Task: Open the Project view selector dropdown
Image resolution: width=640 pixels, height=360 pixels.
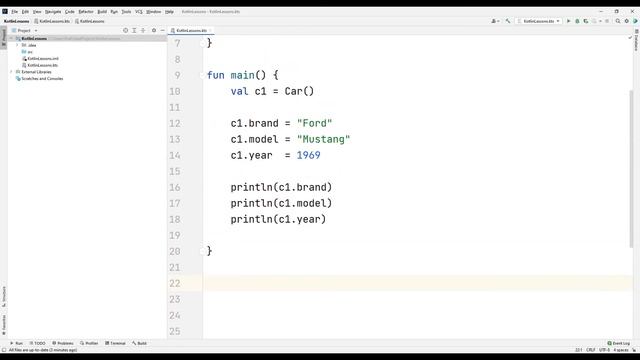Action: (x=24, y=31)
